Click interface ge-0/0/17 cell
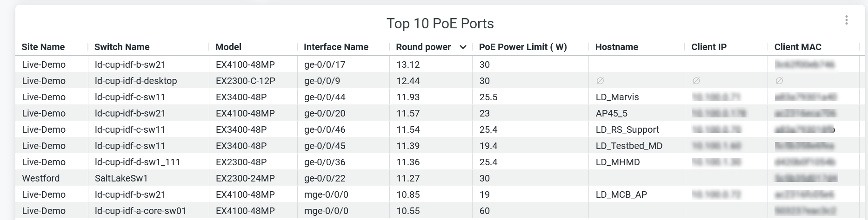This screenshot has height=220, width=868. (x=325, y=65)
